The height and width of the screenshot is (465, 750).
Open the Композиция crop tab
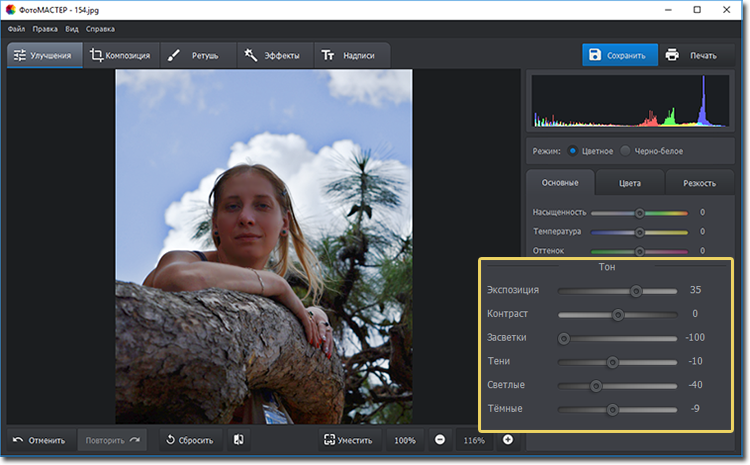tap(119, 55)
